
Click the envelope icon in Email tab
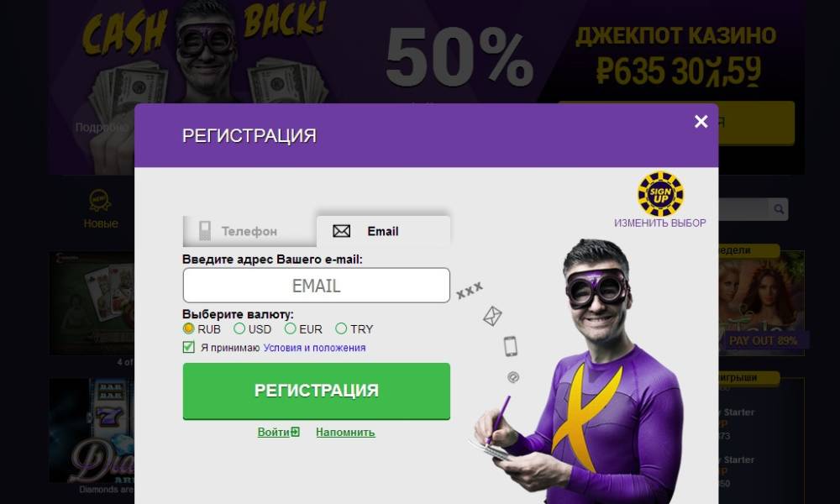[x=341, y=231]
